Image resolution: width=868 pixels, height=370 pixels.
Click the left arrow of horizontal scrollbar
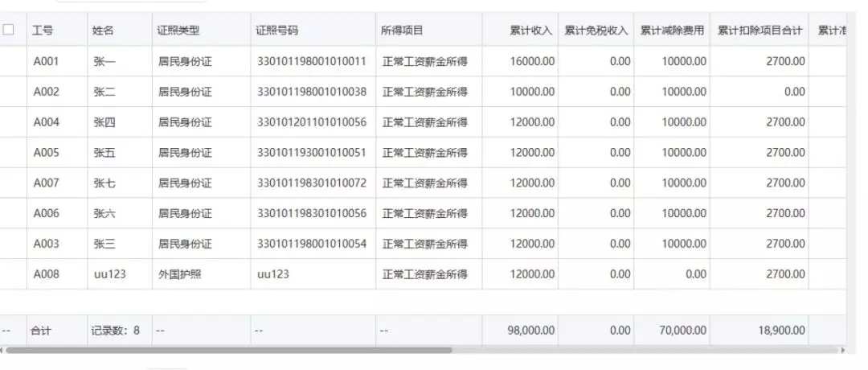click(x=3, y=351)
